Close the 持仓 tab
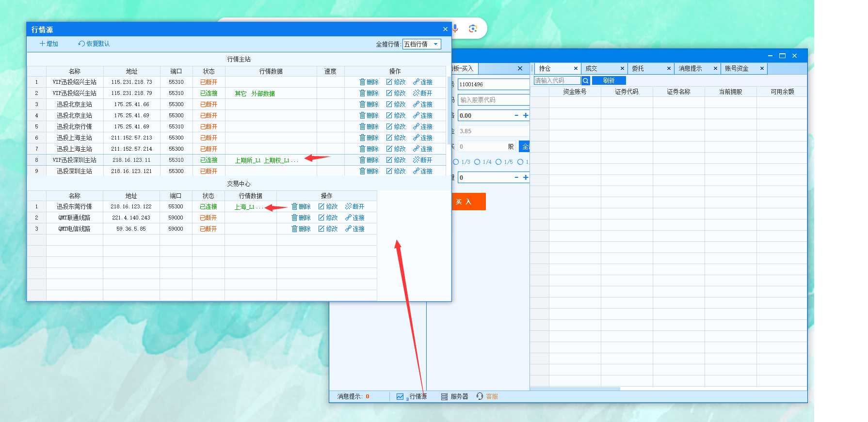 576,69
